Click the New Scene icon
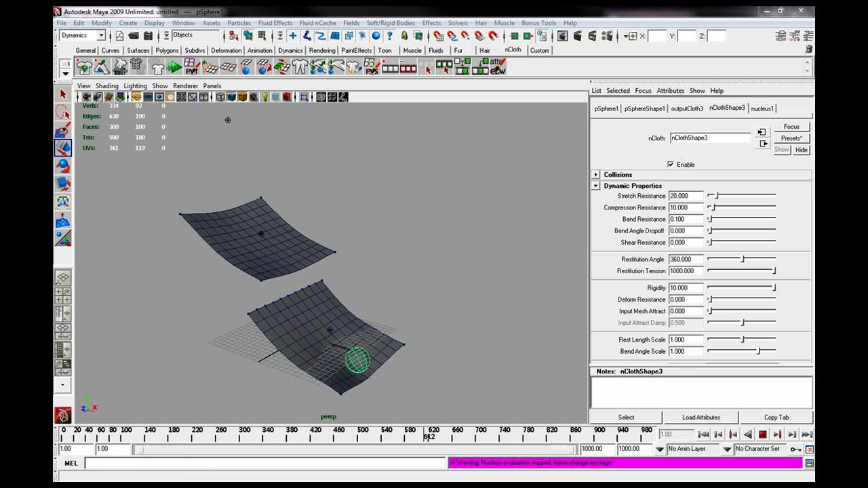The height and width of the screenshot is (488, 868). pyautogui.click(x=120, y=36)
